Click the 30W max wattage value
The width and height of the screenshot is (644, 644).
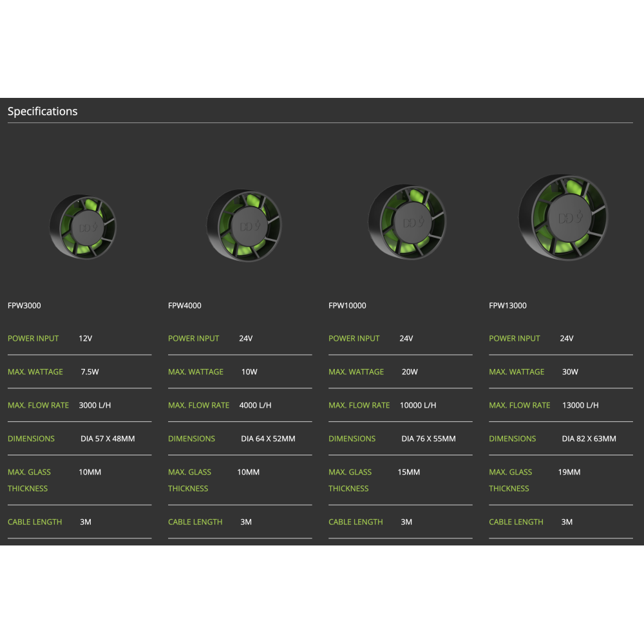tap(570, 372)
